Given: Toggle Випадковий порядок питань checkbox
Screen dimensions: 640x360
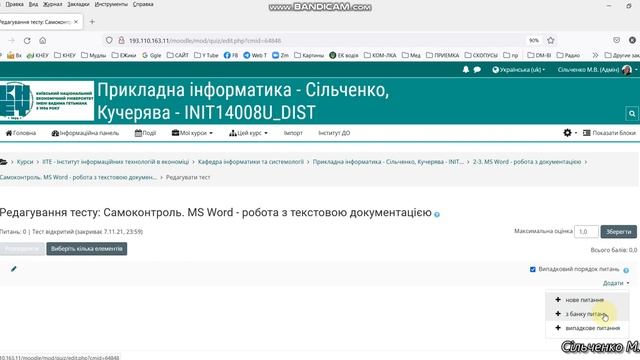Looking at the screenshot, I should click(x=533, y=269).
